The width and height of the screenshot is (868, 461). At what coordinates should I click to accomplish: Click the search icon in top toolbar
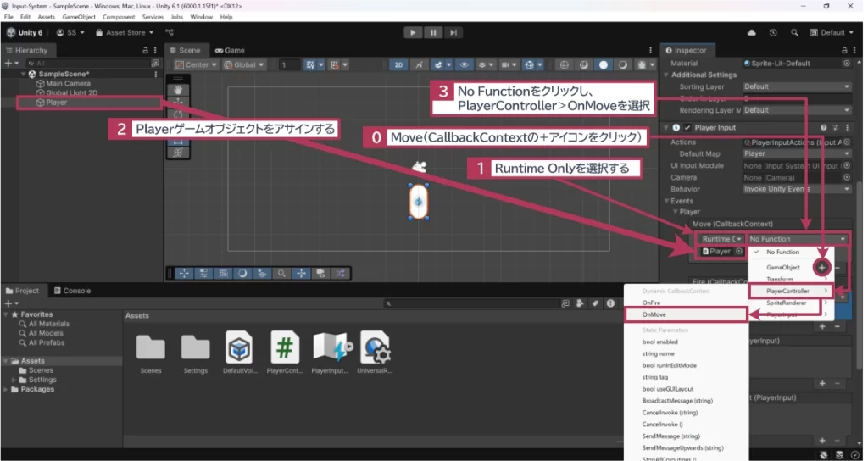pos(794,32)
